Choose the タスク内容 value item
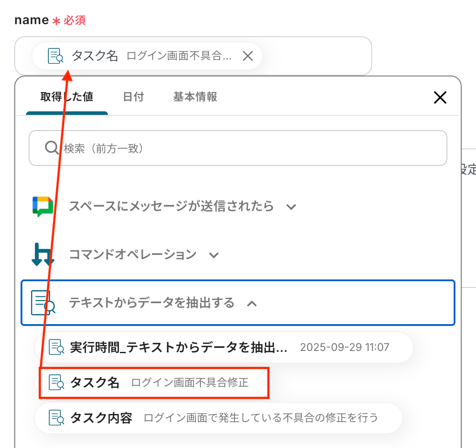The image size is (476, 448). [x=219, y=418]
